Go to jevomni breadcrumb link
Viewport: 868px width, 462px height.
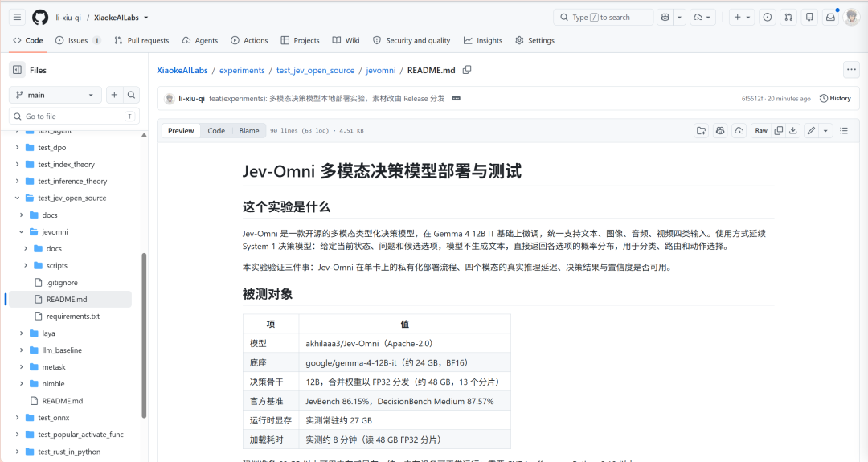pyautogui.click(x=381, y=70)
